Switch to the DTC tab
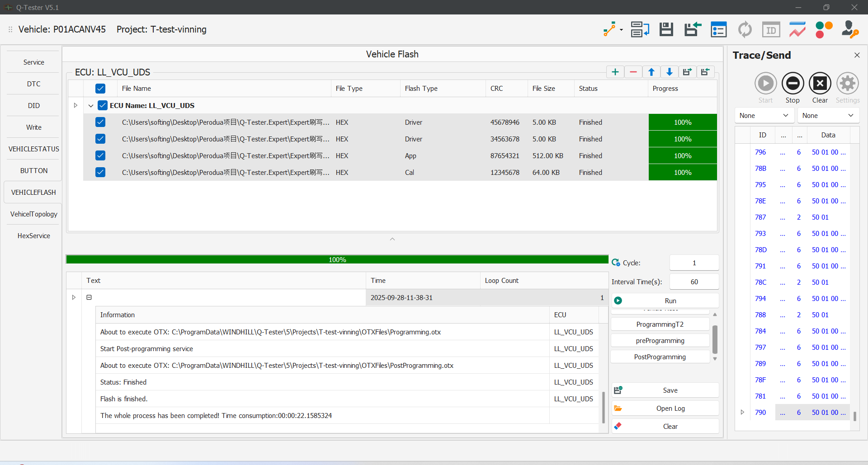 (x=34, y=84)
